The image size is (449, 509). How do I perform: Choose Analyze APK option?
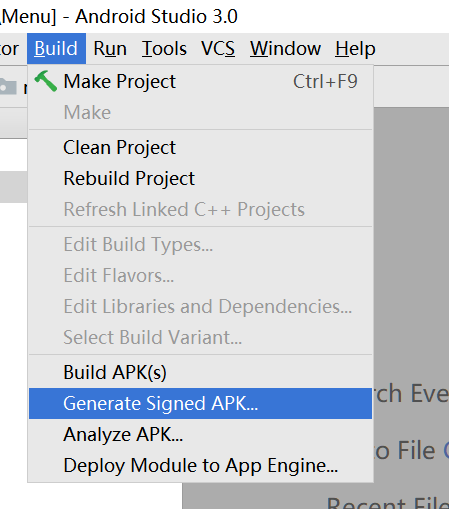(200, 434)
